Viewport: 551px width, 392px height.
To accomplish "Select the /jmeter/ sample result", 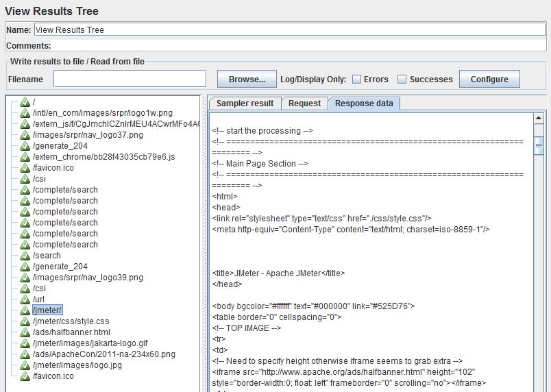I will pos(47,310).
